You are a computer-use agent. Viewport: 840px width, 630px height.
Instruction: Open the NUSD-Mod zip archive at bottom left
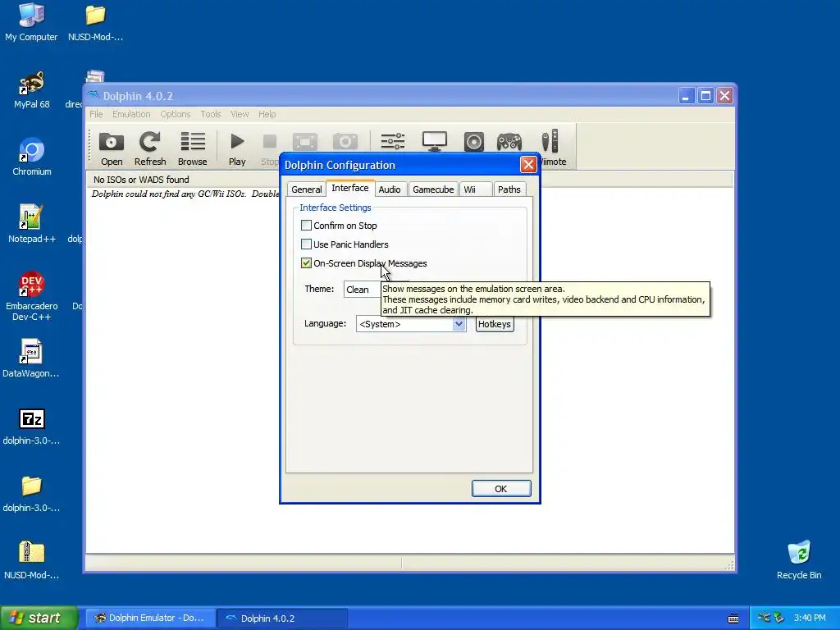tap(32, 560)
